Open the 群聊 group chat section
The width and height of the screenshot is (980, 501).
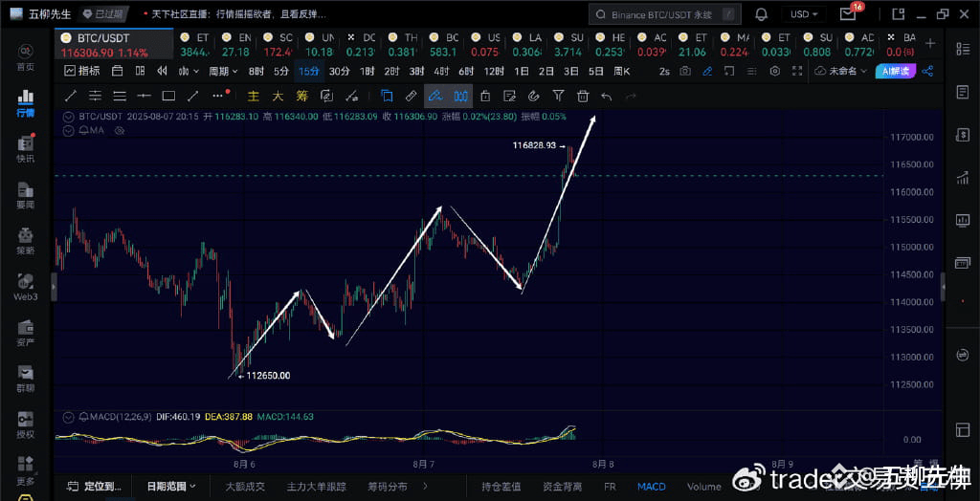[26, 379]
